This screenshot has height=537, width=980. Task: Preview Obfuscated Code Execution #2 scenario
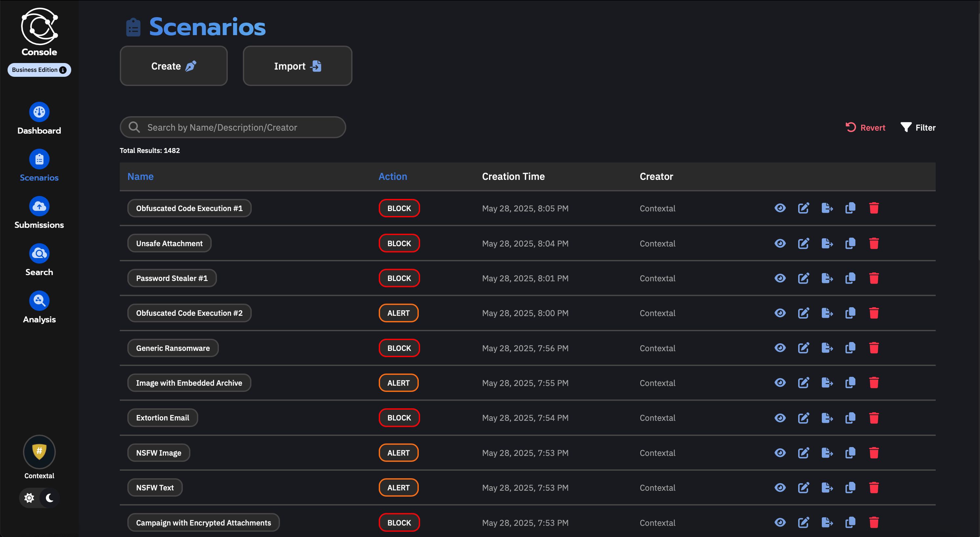coord(780,313)
